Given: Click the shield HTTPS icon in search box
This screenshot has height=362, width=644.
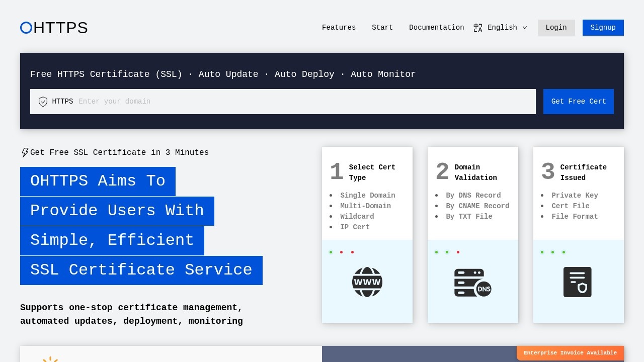Looking at the screenshot, I should pos(43,102).
